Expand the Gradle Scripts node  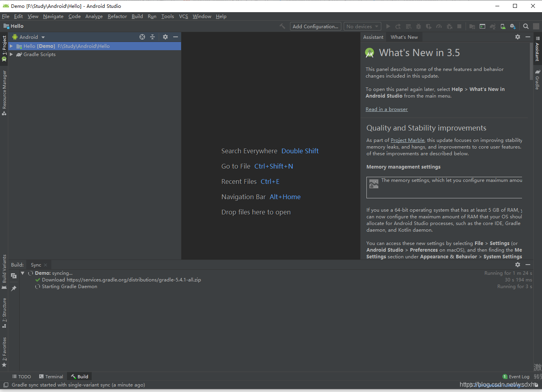[11, 54]
